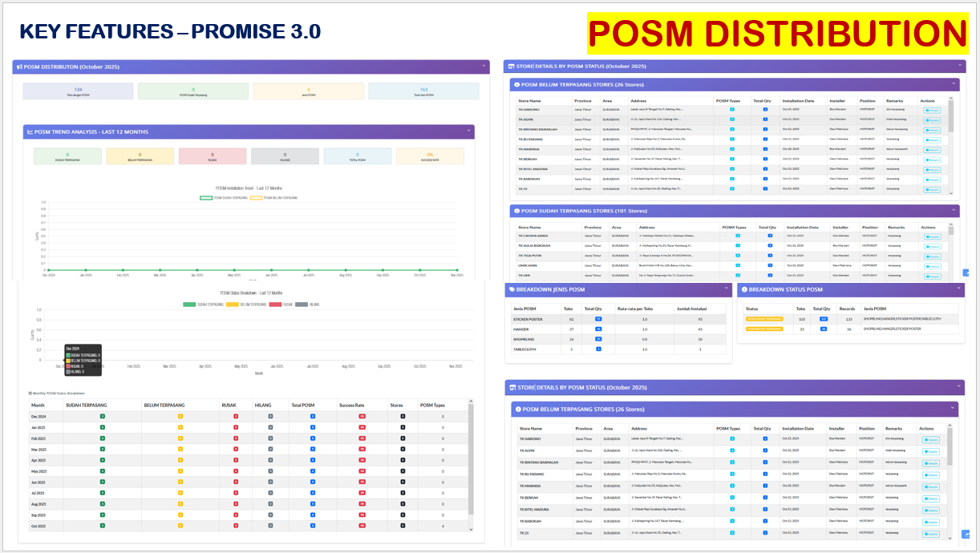Collapse the POSM Trend Analysis panel chevron

pyautogui.click(x=469, y=131)
